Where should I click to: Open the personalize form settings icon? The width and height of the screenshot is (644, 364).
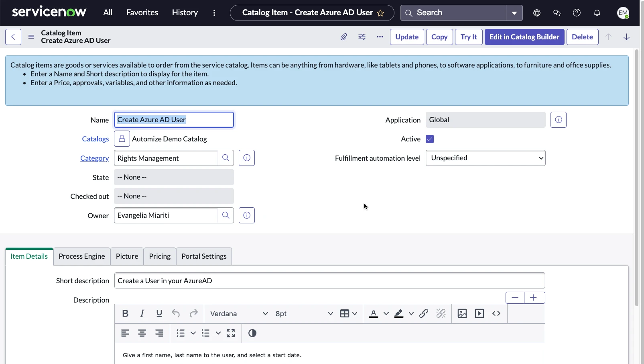point(362,37)
